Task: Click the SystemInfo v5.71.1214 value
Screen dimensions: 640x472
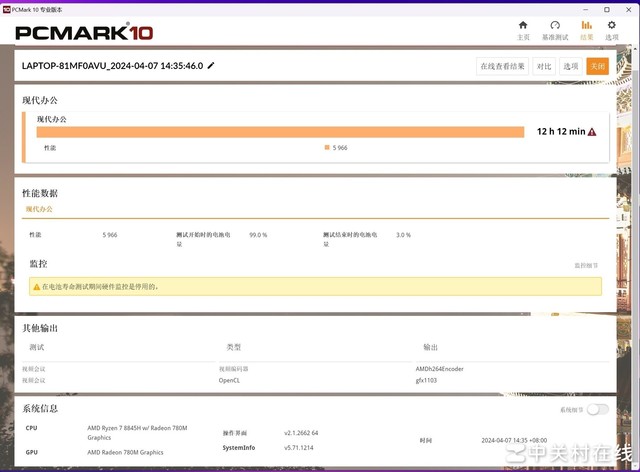Action: tap(299, 448)
